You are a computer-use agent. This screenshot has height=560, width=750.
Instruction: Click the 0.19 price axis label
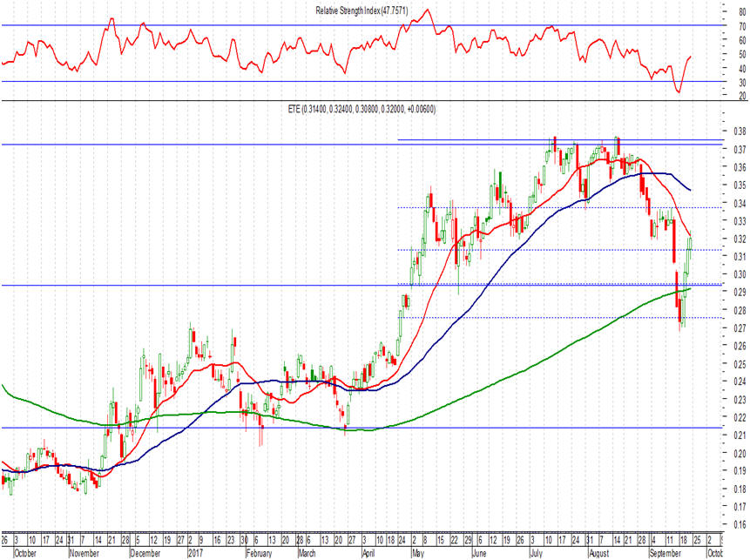coord(740,471)
